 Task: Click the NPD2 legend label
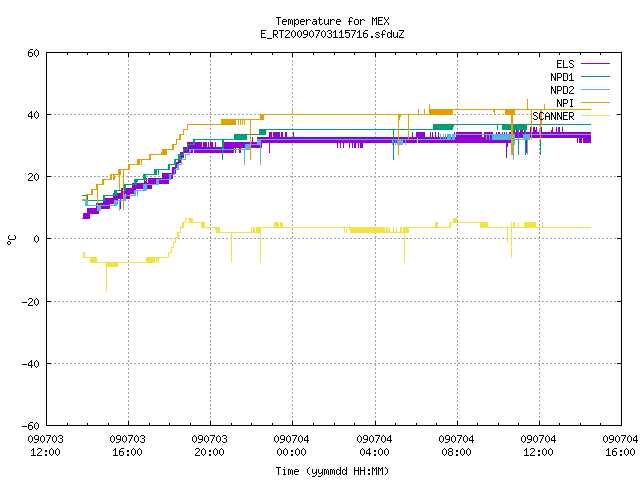[562, 90]
